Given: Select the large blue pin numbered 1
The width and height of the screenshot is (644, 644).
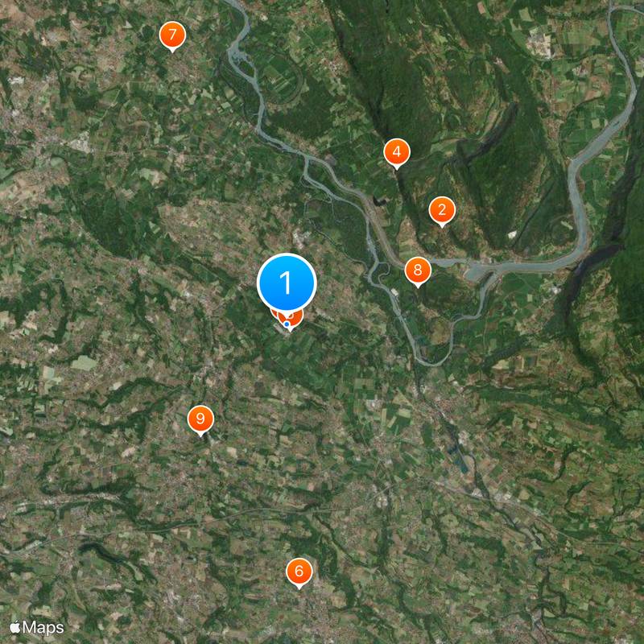Looking at the screenshot, I should click(287, 283).
